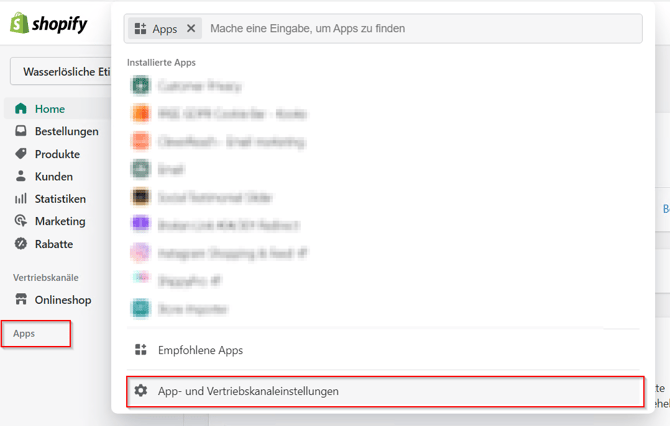Click the Marketing megaphone icon
Screen dimensions: 670x426
point(21,221)
